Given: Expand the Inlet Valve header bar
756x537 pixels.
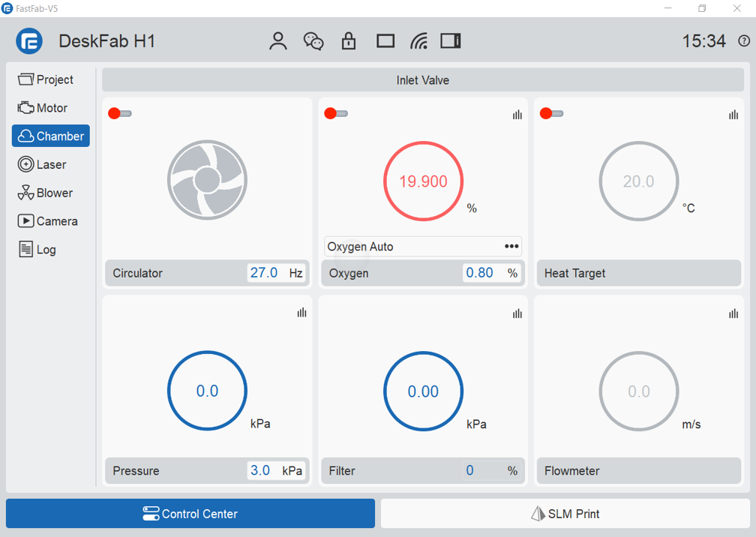Looking at the screenshot, I should (x=423, y=80).
